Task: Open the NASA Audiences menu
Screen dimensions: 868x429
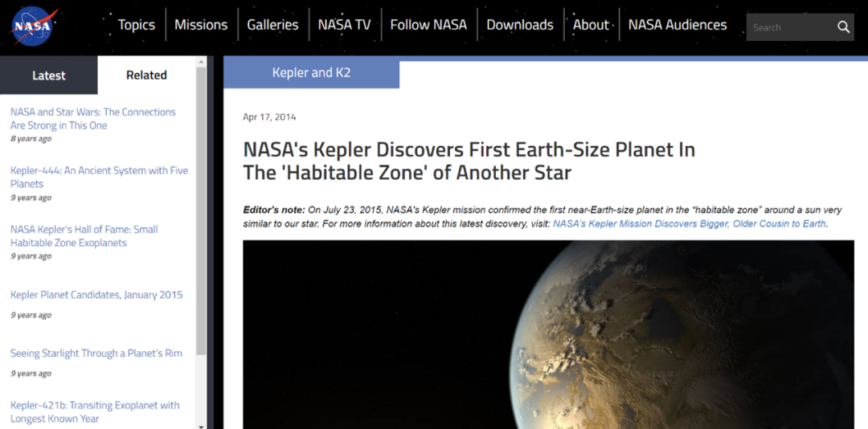Action: click(x=678, y=25)
